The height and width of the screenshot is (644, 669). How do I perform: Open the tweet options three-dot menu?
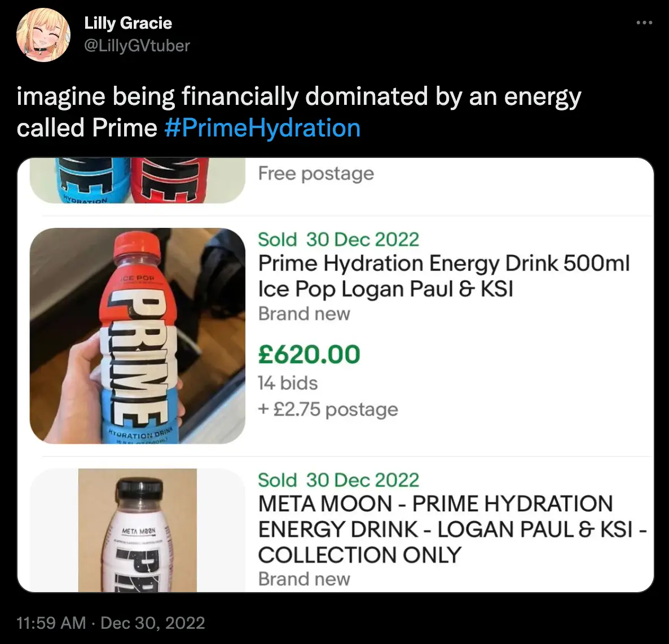click(645, 21)
